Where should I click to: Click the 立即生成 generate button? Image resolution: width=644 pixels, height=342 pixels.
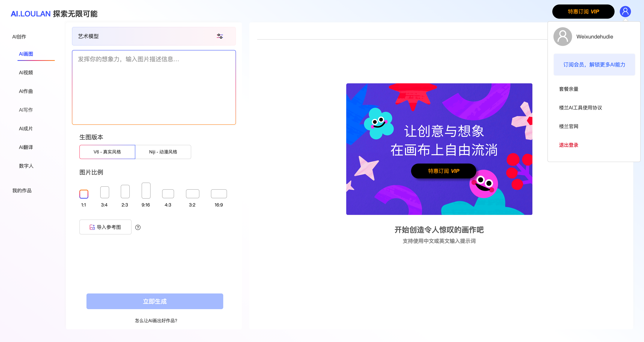coord(155,301)
